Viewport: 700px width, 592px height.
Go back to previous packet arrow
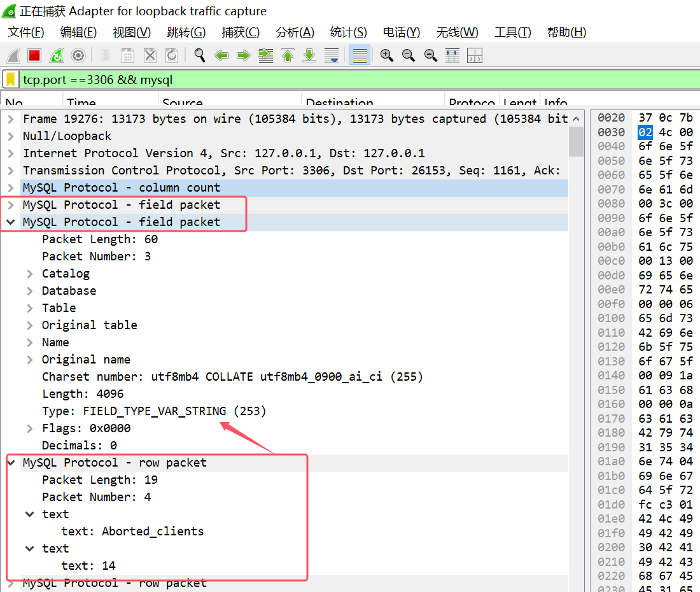coord(221,56)
